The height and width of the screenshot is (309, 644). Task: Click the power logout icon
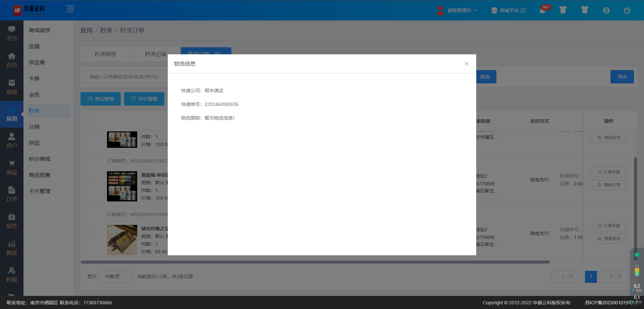pyautogui.click(x=627, y=10)
